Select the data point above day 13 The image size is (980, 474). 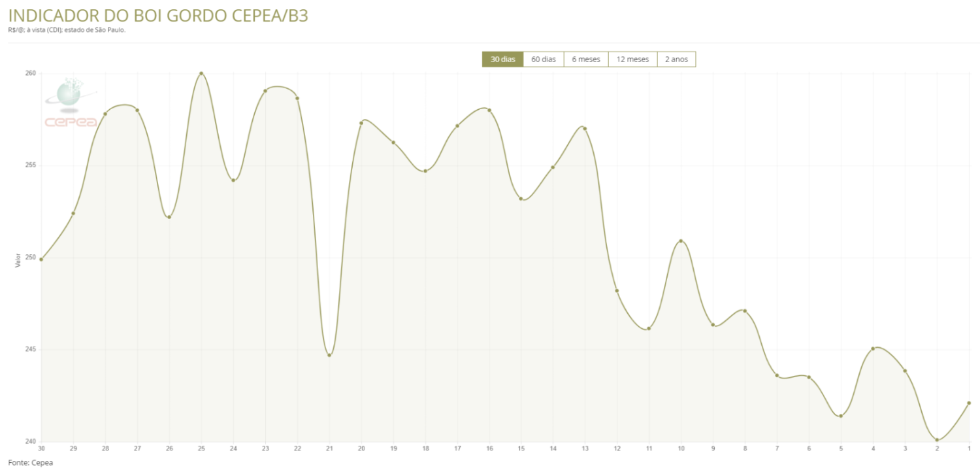[x=585, y=128]
